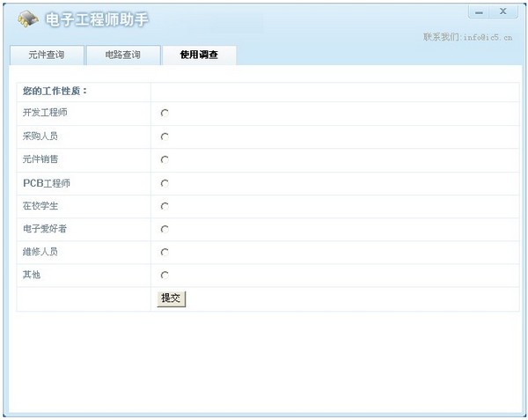The image size is (528, 420).
Task: Choose the 采购人员 radio option
Action: pyautogui.click(x=165, y=136)
